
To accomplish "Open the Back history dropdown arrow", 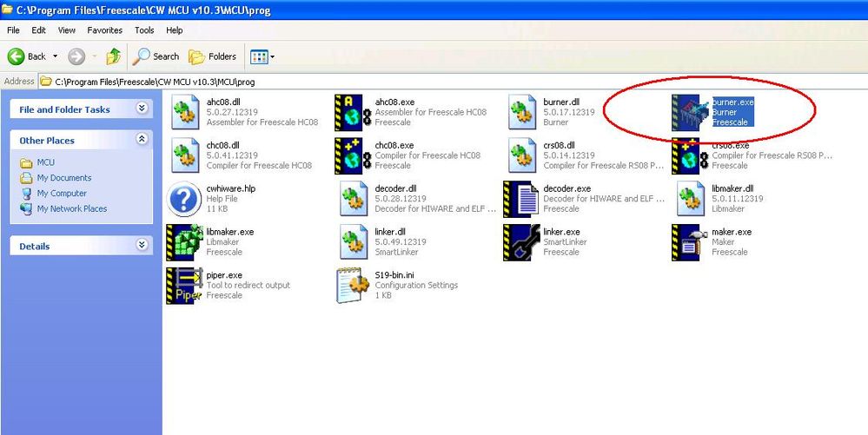I will click(55, 56).
